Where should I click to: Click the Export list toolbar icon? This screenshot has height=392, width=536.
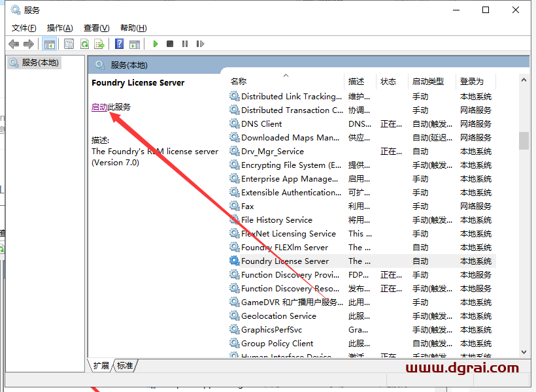(99, 44)
